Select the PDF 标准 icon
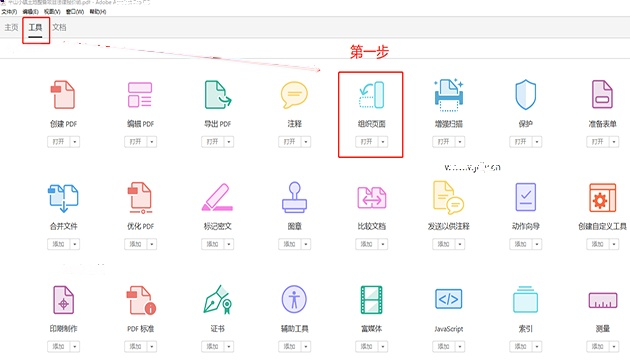 pos(141,300)
